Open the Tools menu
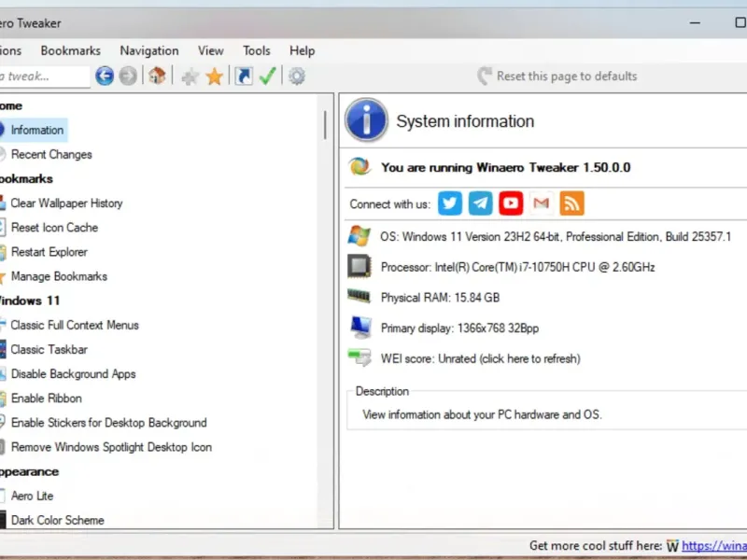Screen dimensions: 747x560 (x=256, y=50)
